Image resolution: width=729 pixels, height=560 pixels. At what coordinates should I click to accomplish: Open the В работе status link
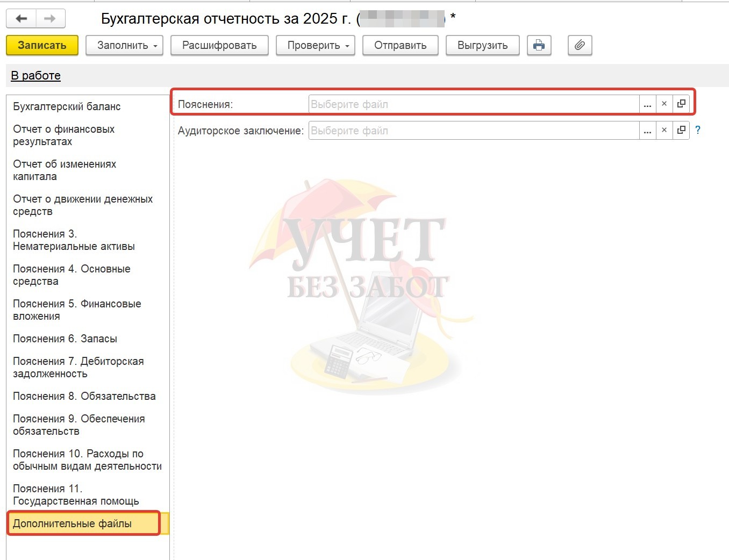pos(36,76)
